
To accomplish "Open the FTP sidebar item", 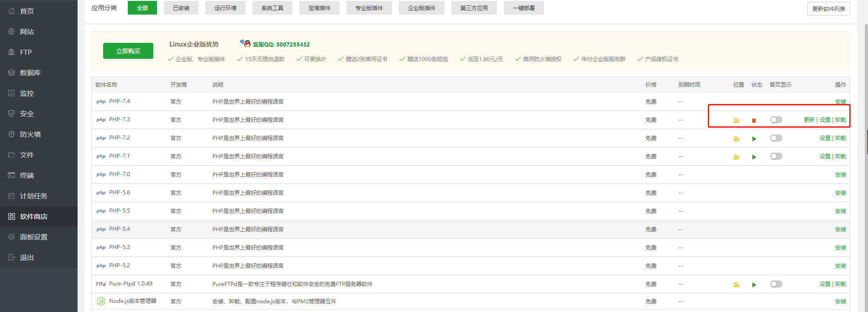I will click(39, 52).
